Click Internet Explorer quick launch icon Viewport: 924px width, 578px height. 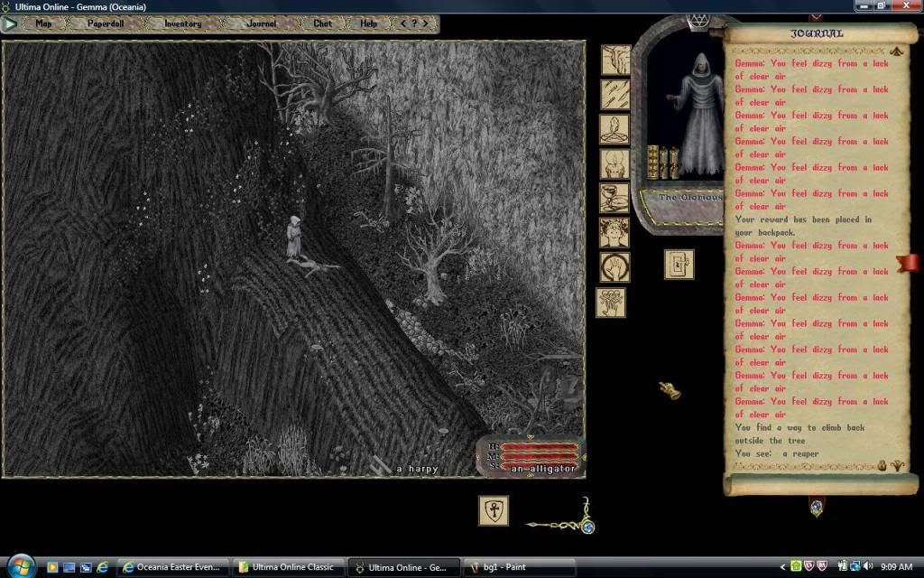click(103, 567)
